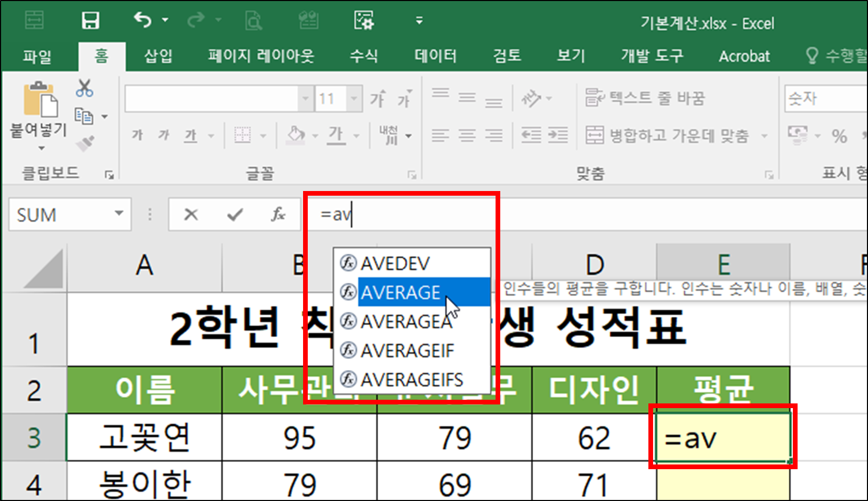Toggle bold formatting on the selected cell
This screenshot has height=501, width=868.
click(x=137, y=135)
